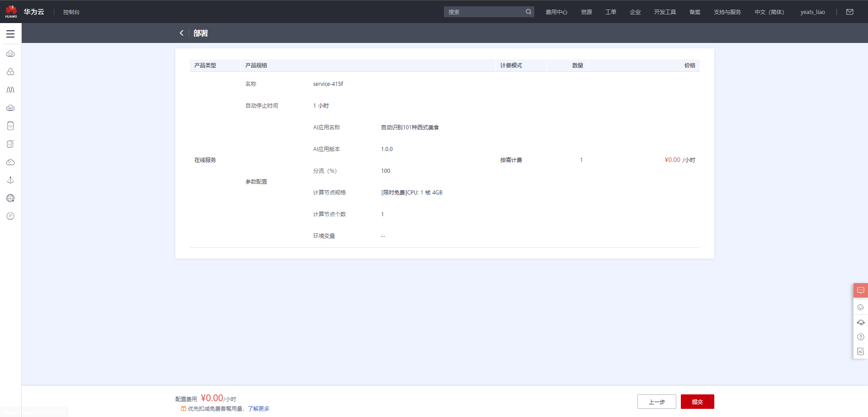Click the 分流 (%) value 100
The height and width of the screenshot is (417, 868).
[386, 171]
